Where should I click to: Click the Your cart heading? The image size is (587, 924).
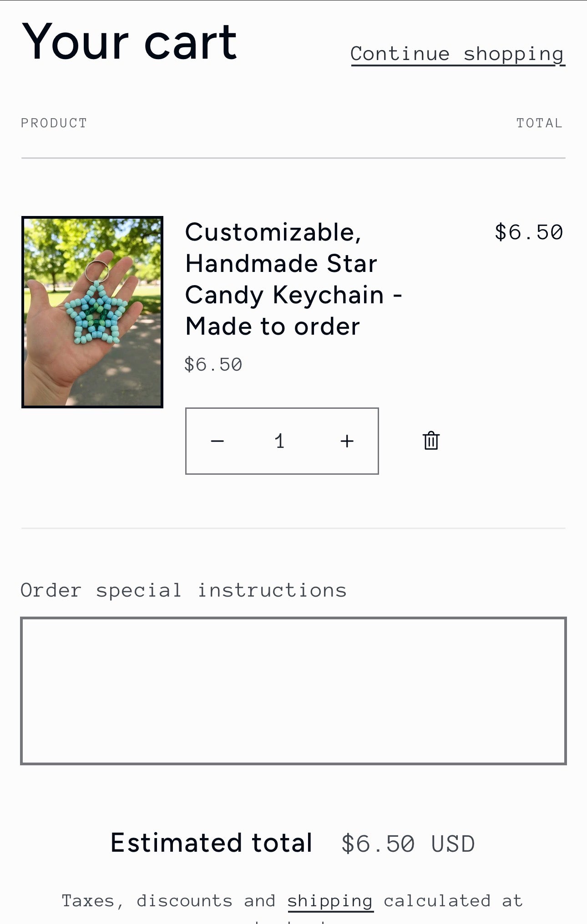129,41
